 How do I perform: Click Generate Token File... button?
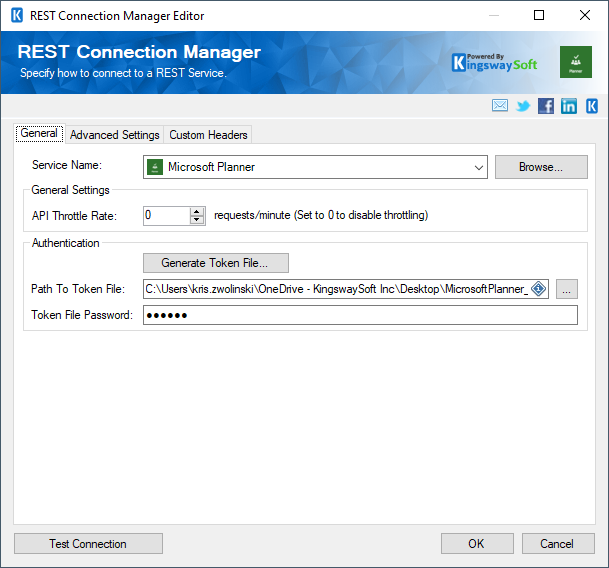(x=216, y=263)
